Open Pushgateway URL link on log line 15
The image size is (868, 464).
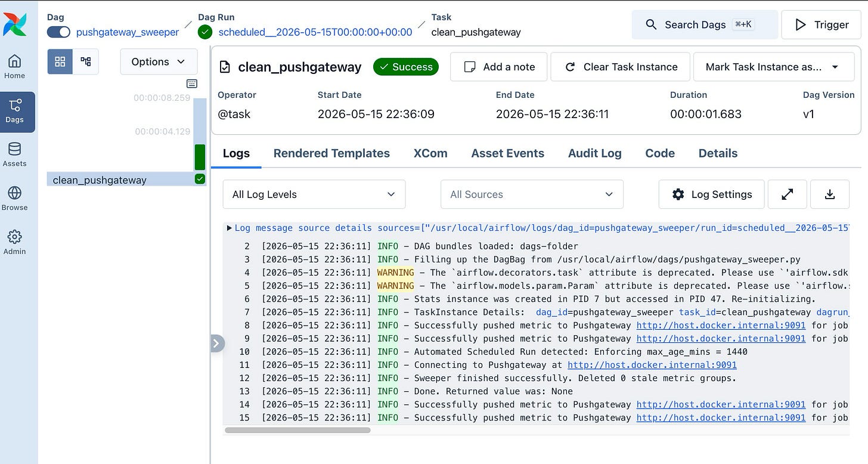click(x=721, y=417)
